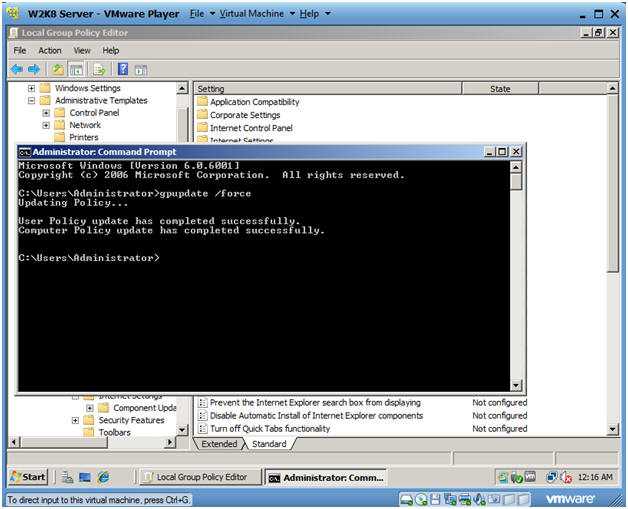Image resolution: width=628 pixels, height=509 pixels.
Task: Click the VMware sound card icon
Action: click(x=479, y=499)
